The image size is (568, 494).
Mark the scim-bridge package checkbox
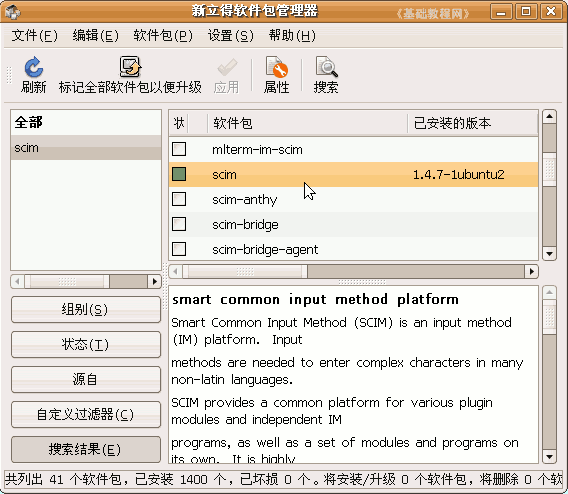(179, 224)
